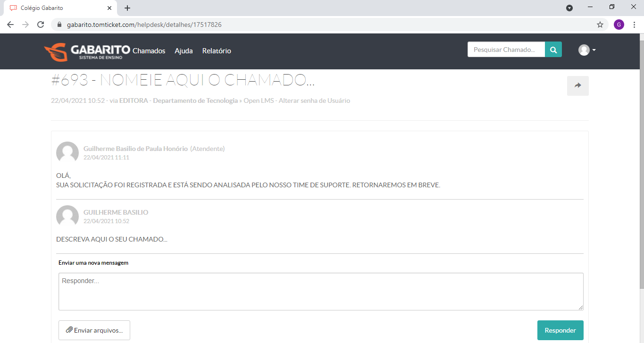644x343 pixels.
Task: Open the user avatar dropdown menu
Action: (587, 50)
